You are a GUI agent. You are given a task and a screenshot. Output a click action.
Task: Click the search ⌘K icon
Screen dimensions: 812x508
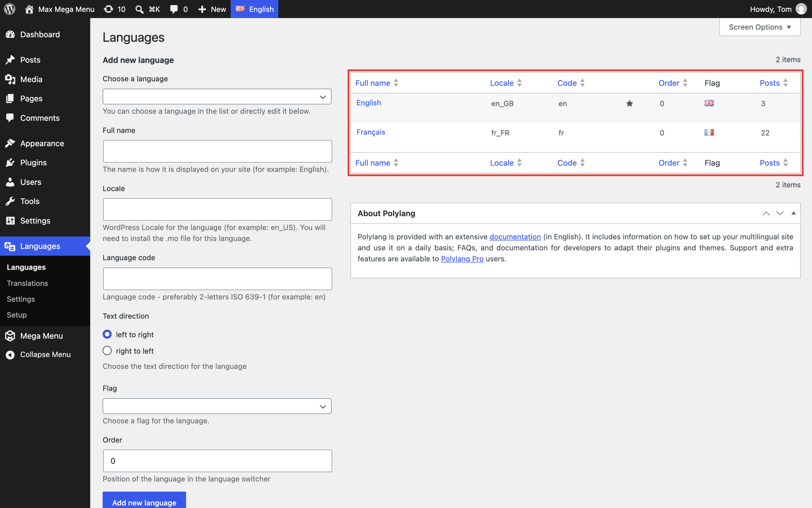tap(139, 9)
